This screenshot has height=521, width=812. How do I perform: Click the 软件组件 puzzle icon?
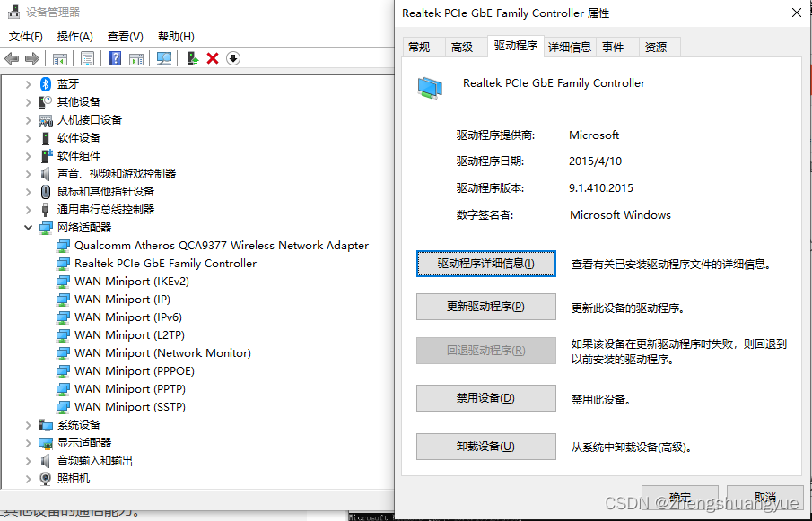click(46, 156)
